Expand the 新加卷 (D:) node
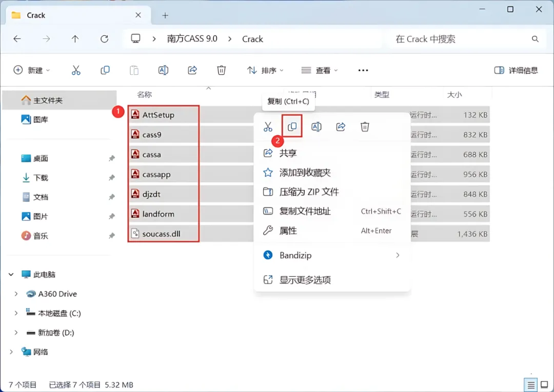Viewport: 554px width, 392px height. pos(16,333)
